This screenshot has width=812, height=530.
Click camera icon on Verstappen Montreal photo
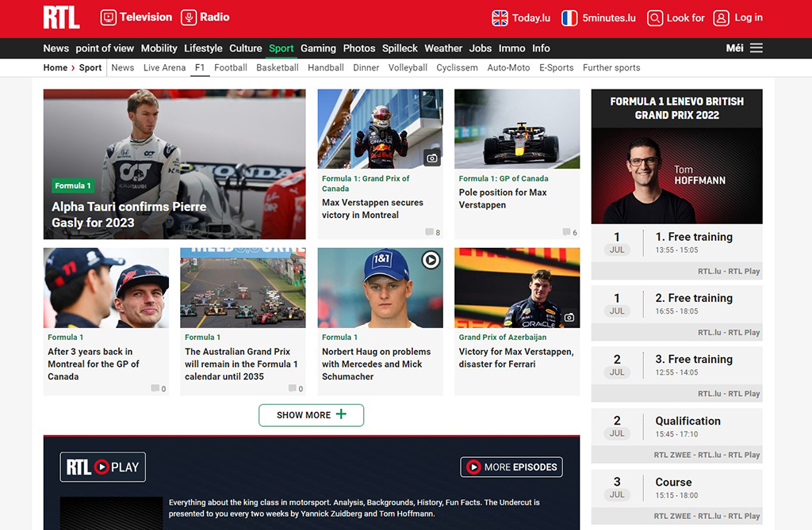[x=432, y=158]
